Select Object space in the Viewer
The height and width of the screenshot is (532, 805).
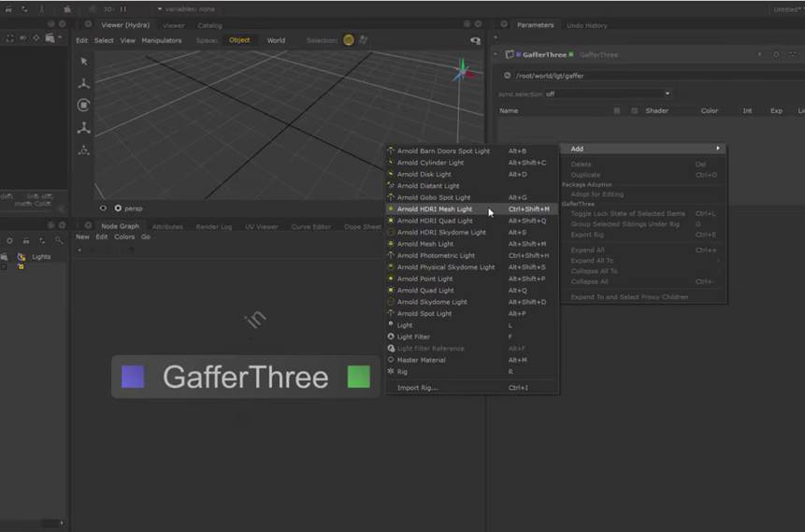239,40
